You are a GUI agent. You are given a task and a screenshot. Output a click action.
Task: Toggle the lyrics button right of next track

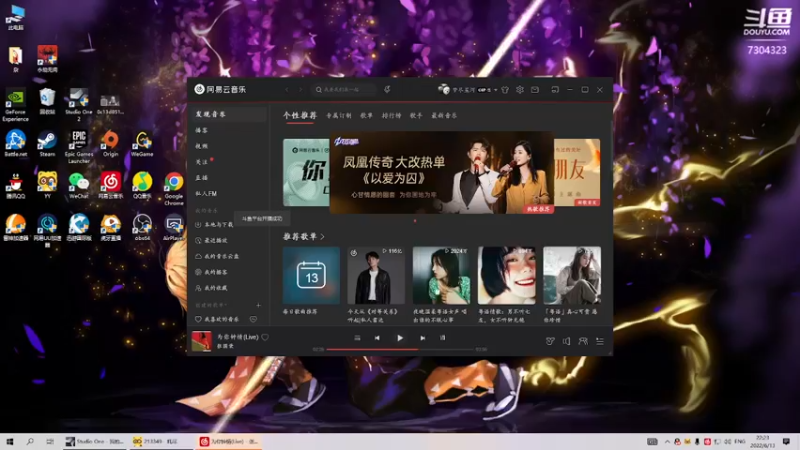coord(442,338)
